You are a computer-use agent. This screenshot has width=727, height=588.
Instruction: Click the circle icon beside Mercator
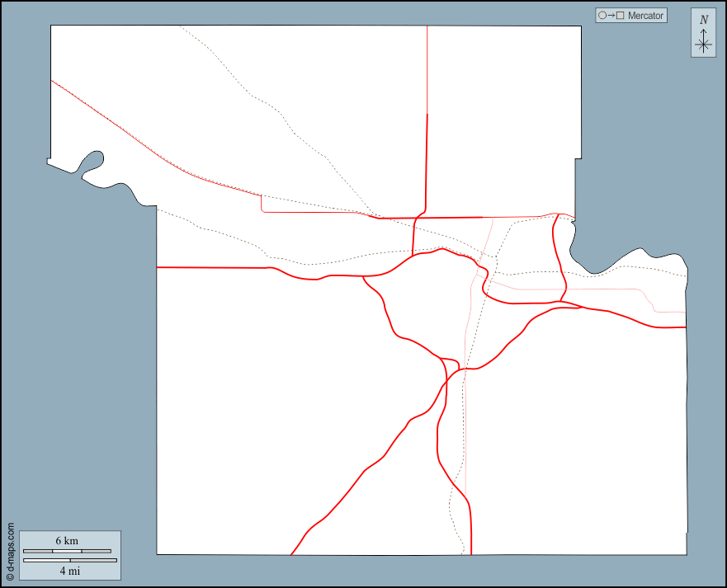pyautogui.click(x=602, y=16)
